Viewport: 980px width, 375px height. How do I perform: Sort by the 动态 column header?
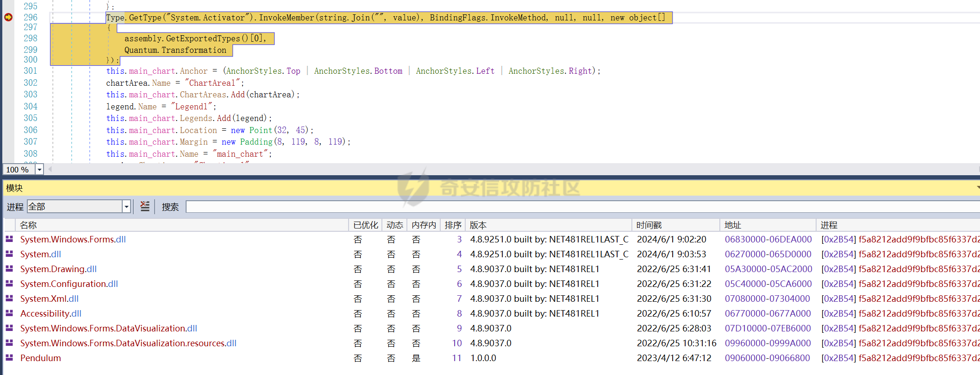click(394, 225)
